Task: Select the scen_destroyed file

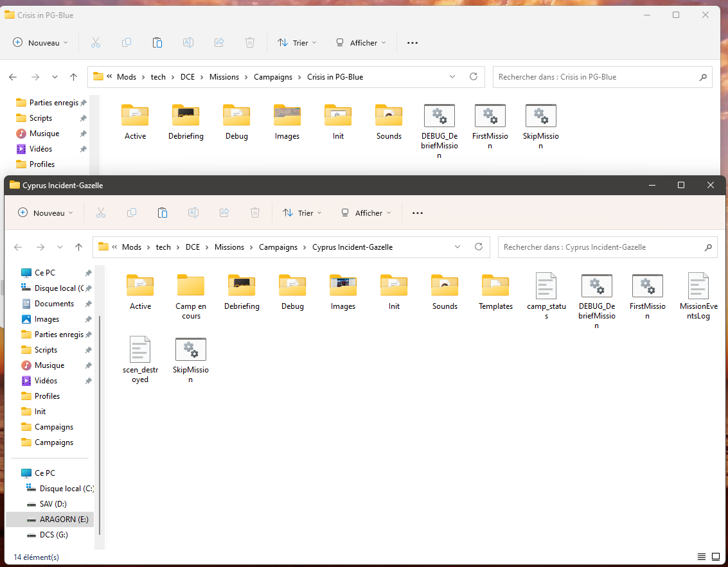Action: [x=140, y=360]
